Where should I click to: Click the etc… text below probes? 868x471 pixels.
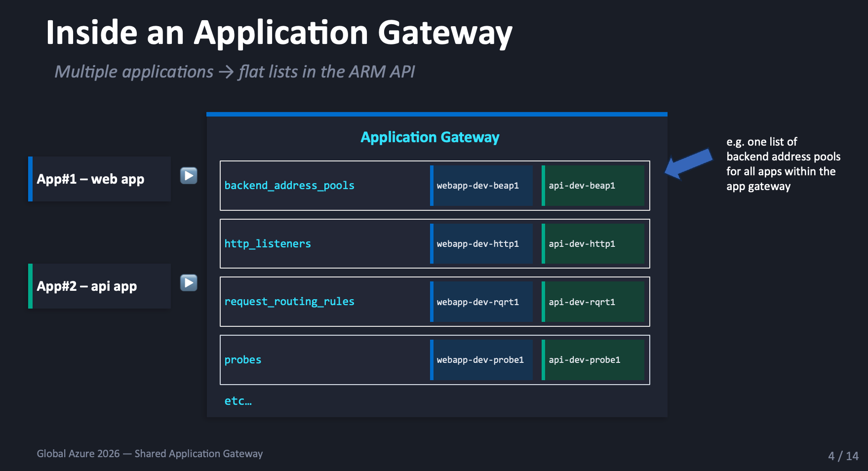pyautogui.click(x=238, y=401)
